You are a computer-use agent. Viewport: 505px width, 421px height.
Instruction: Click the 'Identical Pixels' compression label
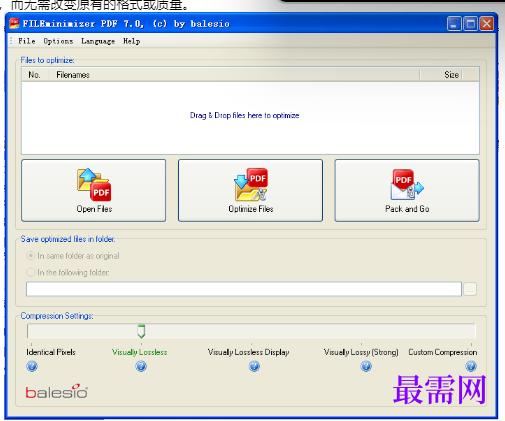click(51, 352)
